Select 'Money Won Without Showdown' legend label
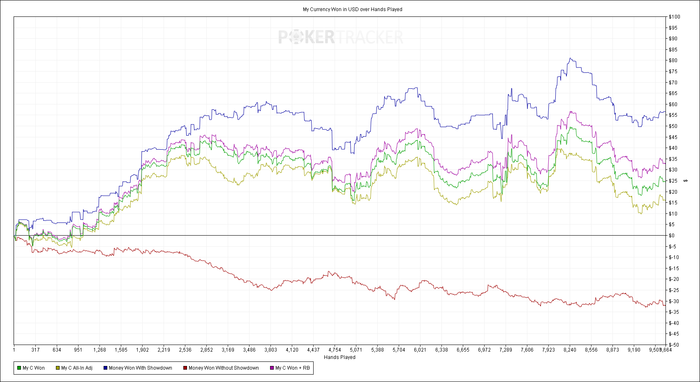Viewport: 700px width, 382px height. (x=224, y=368)
